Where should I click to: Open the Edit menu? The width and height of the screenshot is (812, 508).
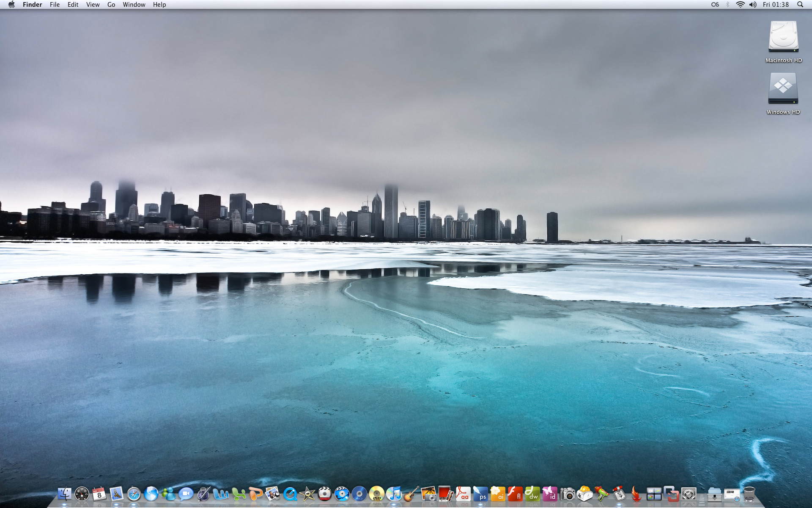pos(73,5)
